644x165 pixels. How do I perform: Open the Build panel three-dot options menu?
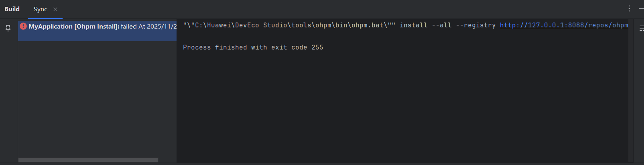pos(629,8)
